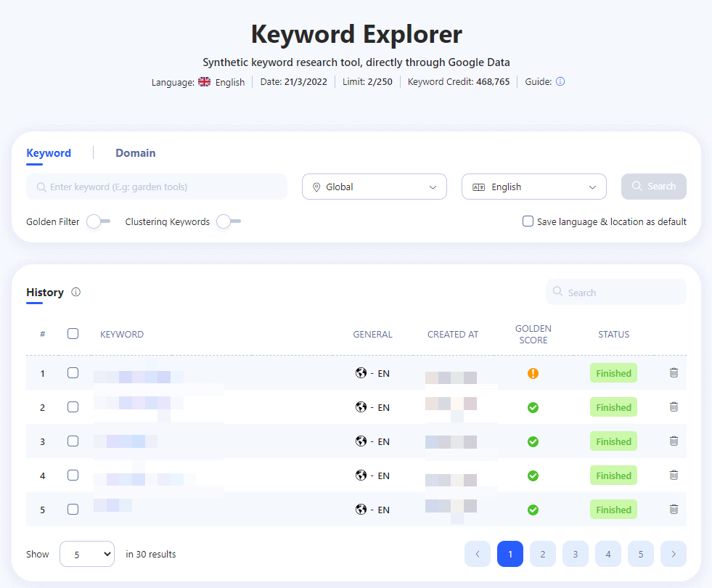Delete history row 3 with trash icon
The image size is (712, 588).
click(x=674, y=441)
